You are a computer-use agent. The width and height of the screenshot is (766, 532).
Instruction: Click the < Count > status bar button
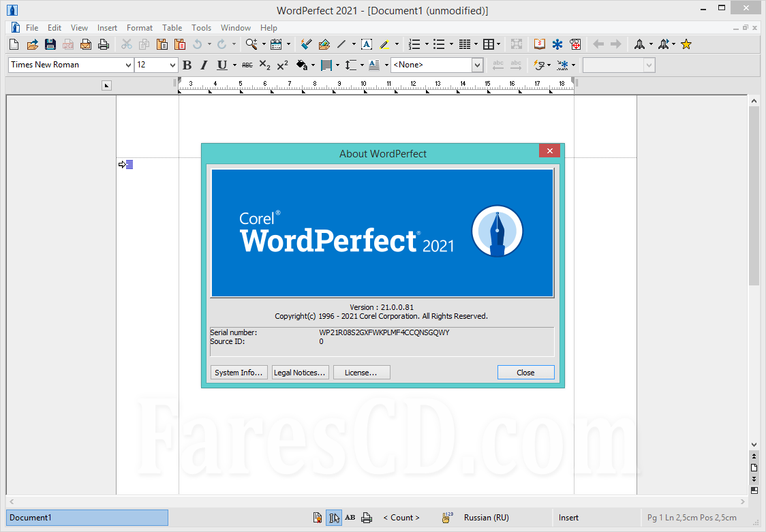(x=401, y=518)
